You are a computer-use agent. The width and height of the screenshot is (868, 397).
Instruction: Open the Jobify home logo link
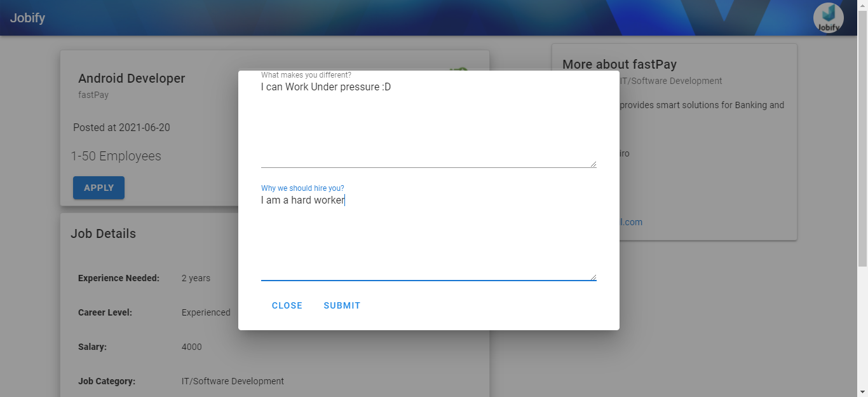coord(27,18)
